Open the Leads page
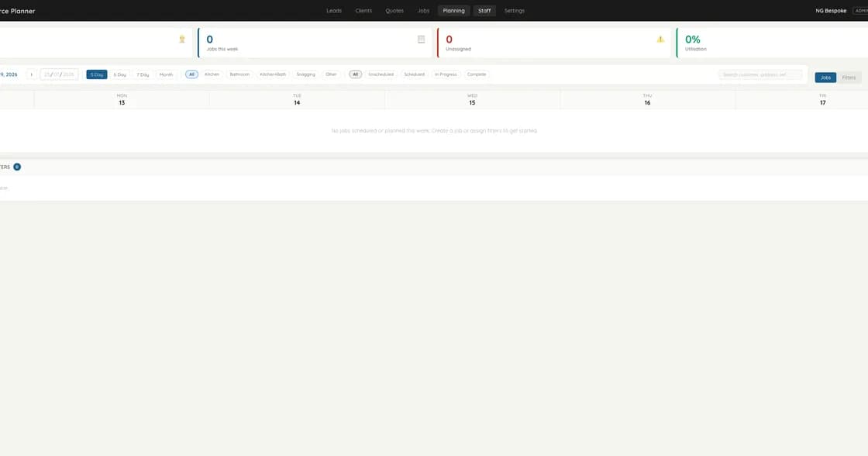This screenshot has height=456, width=868. [x=334, y=11]
